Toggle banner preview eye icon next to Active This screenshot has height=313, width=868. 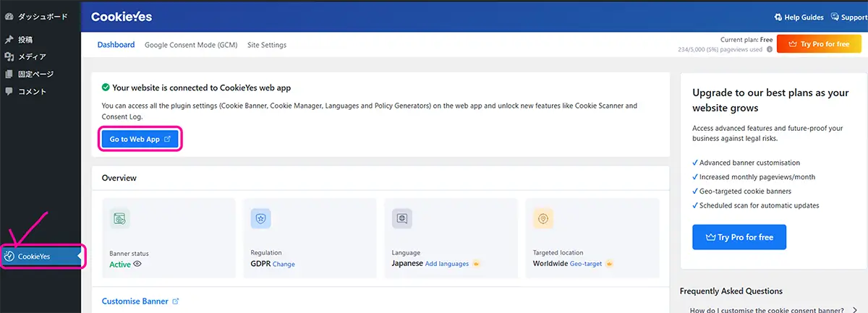click(x=137, y=265)
